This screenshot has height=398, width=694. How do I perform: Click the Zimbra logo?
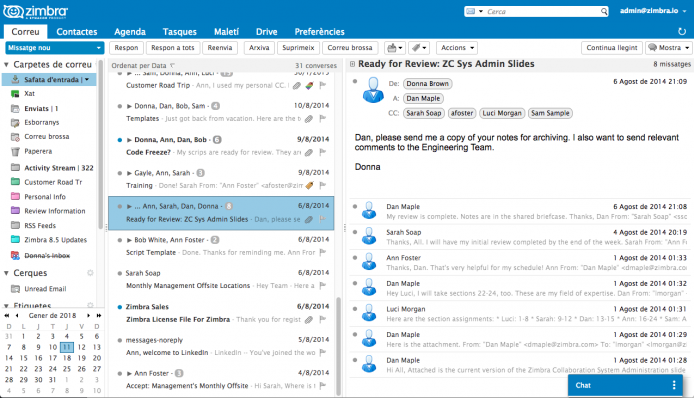(36, 12)
